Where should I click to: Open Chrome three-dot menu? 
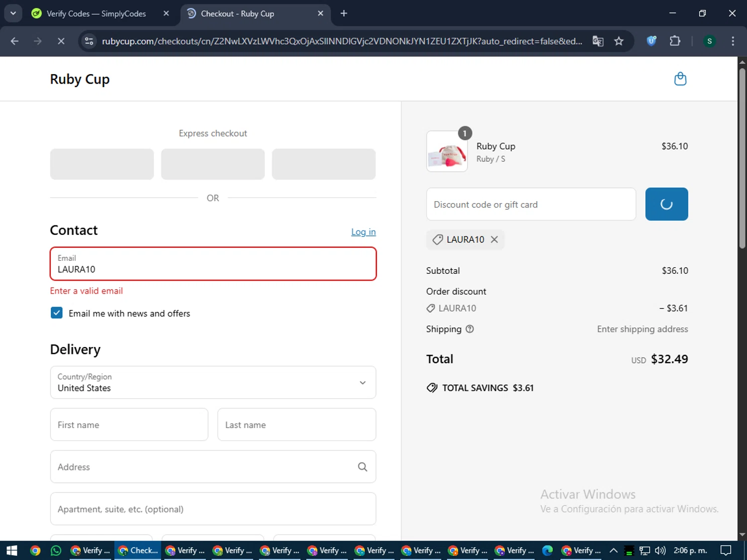(733, 41)
